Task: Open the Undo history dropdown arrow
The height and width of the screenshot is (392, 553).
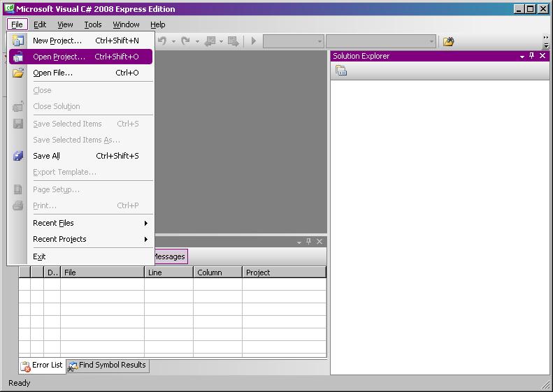Action: click(174, 41)
